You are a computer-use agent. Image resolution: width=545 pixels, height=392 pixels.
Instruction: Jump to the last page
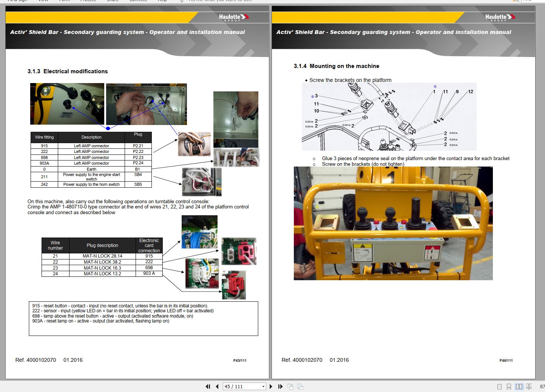[280, 386]
